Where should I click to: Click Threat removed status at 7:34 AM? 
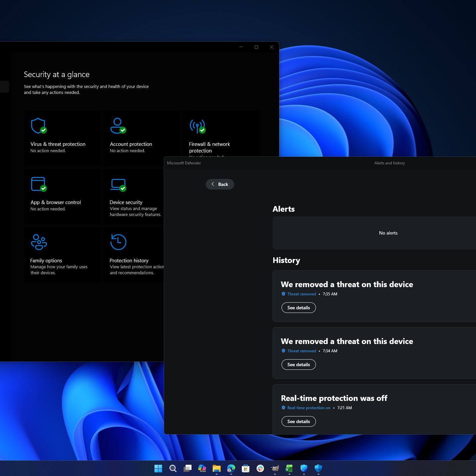(302, 351)
